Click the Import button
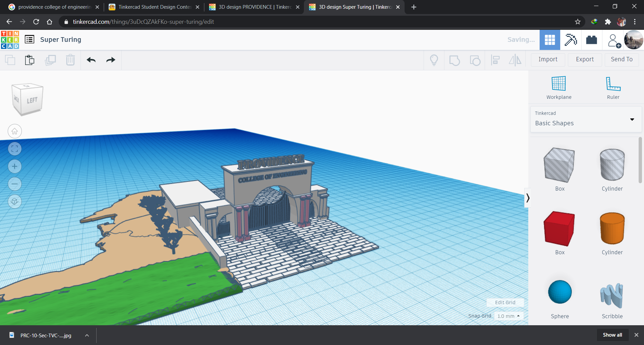 tap(548, 59)
